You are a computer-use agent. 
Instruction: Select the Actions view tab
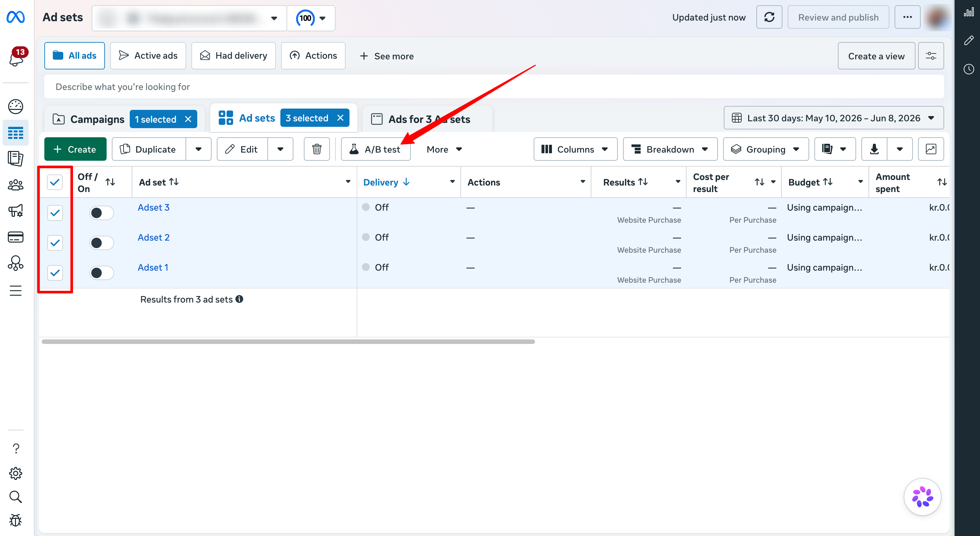coord(313,55)
